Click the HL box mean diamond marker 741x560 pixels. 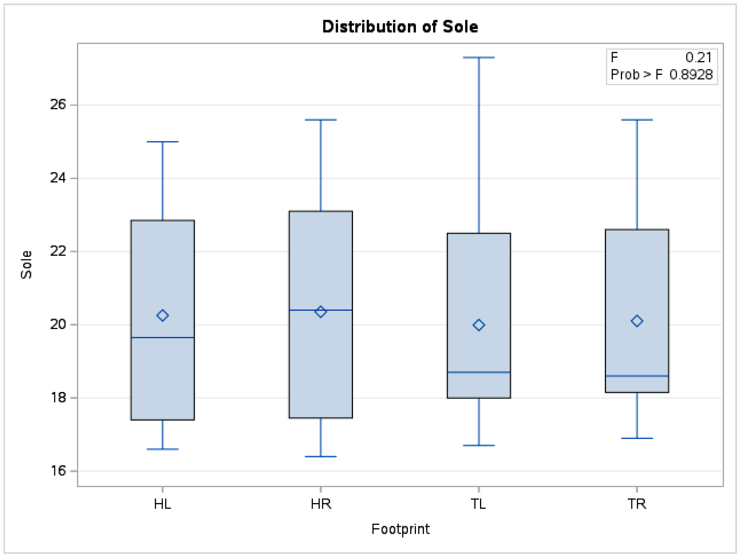162,315
